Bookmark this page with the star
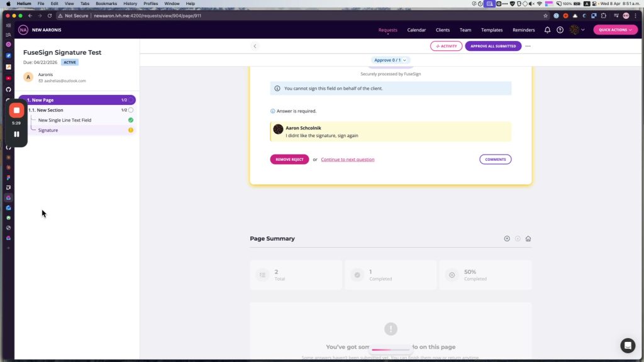The image size is (644, 362). (x=545, y=16)
